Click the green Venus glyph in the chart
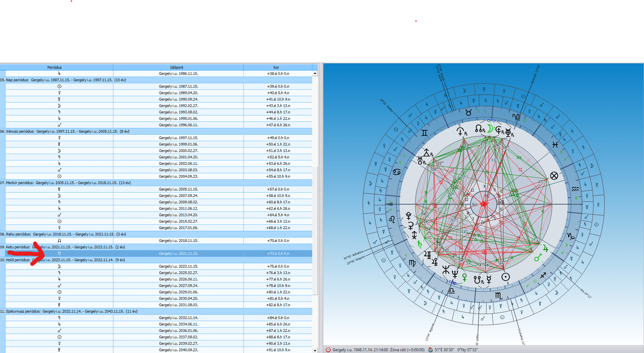The image size is (644, 353). pyautogui.click(x=464, y=278)
